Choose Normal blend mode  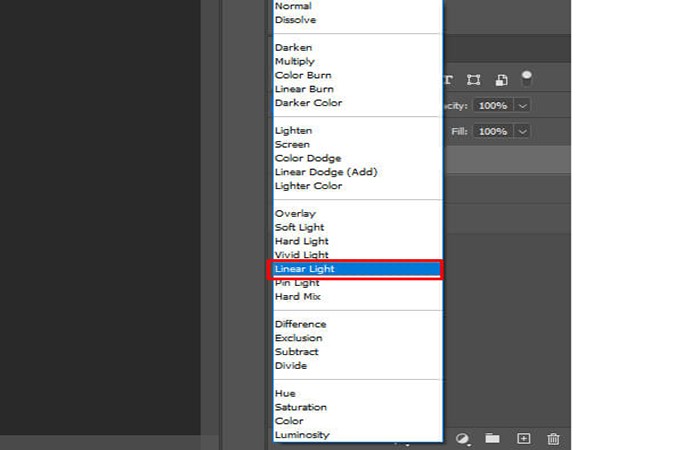pyautogui.click(x=358, y=6)
